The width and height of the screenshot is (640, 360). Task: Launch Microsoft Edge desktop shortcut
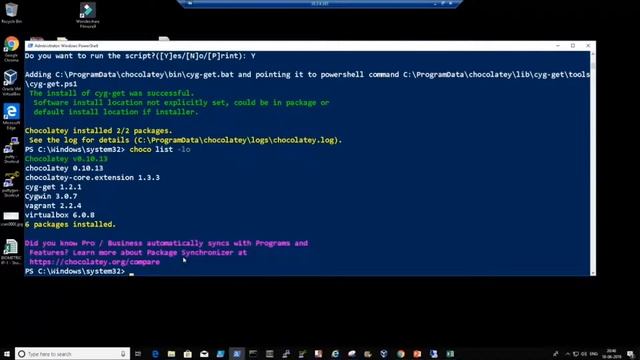11,117
